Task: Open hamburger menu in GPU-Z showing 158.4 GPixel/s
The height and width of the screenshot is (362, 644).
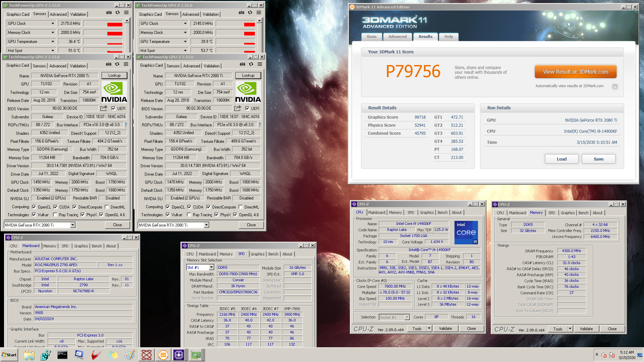Action: (x=260, y=64)
